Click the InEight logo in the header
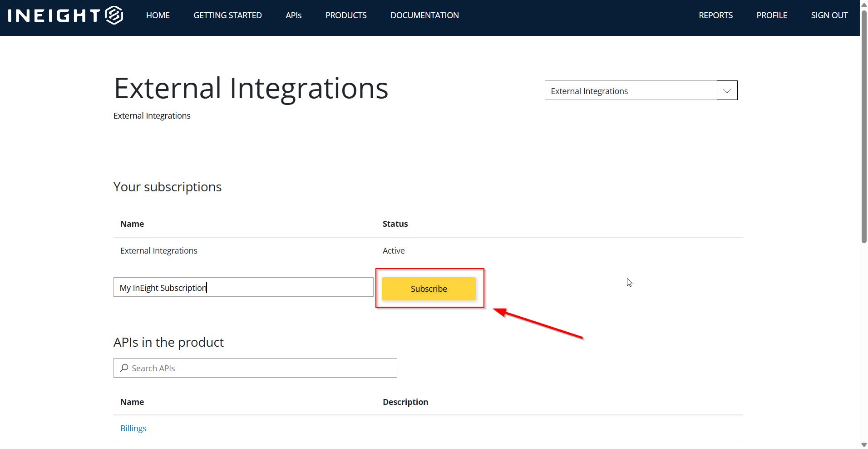868x449 pixels. 65,15
